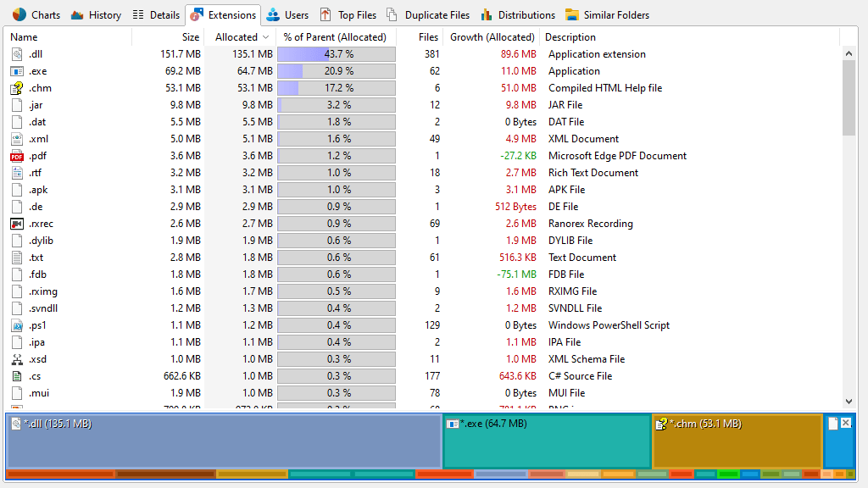
Task: Click the .rxrec Ranorex Recording icon
Action: coord(17,224)
